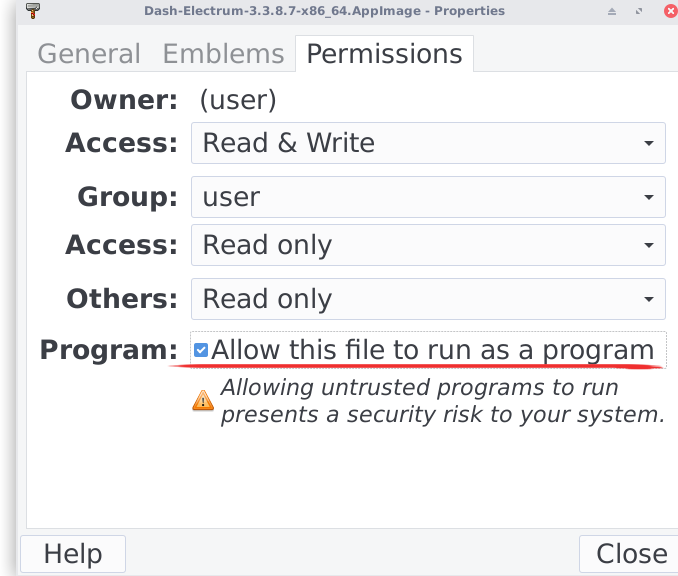Select the Permissions tab
Image resolution: width=678 pixels, height=576 pixels.
[384, 54]
